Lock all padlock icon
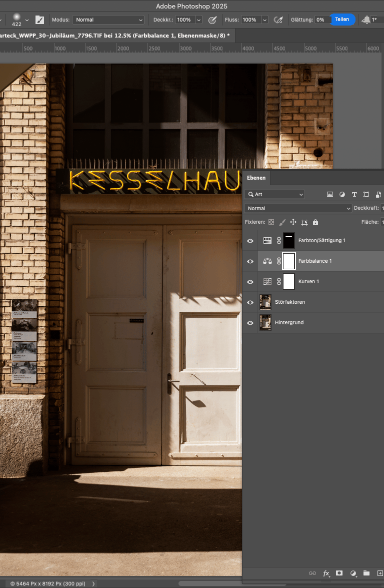Viewport: 384px width, 588px height. (315, 222)
